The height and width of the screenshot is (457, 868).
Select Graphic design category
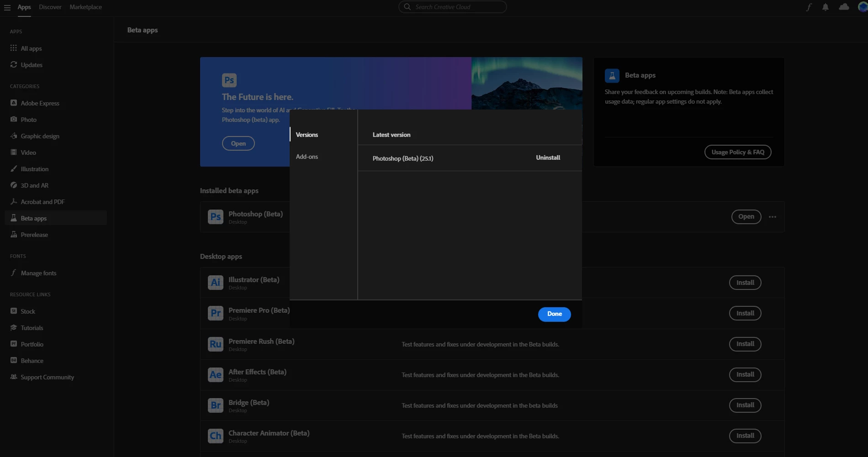[x=56, y=136]
